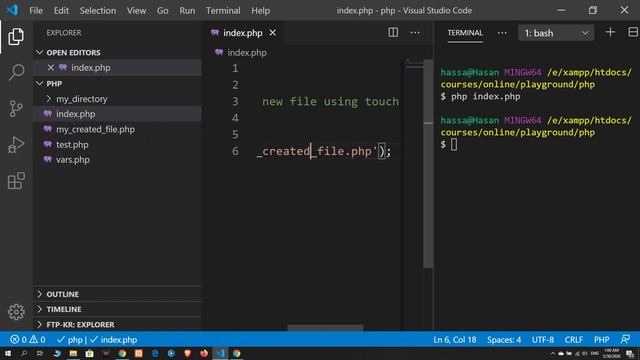The width and height of the screenshot is (640, 360).
Task: Open File Explorer from the taskbar
Action: point(73,353)
